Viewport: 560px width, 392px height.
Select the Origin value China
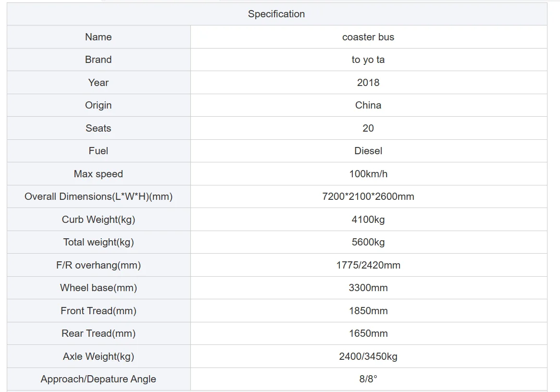click(x=368, y=105)
